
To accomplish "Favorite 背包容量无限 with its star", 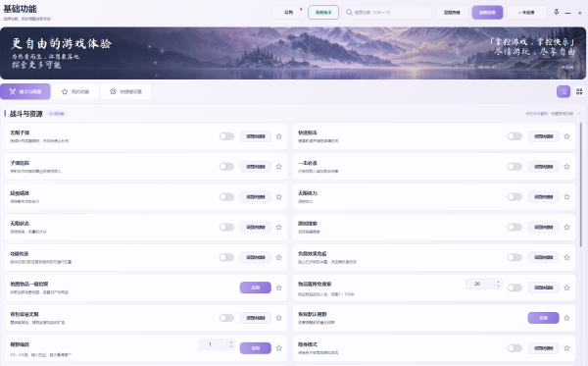I will coord(278,318).
